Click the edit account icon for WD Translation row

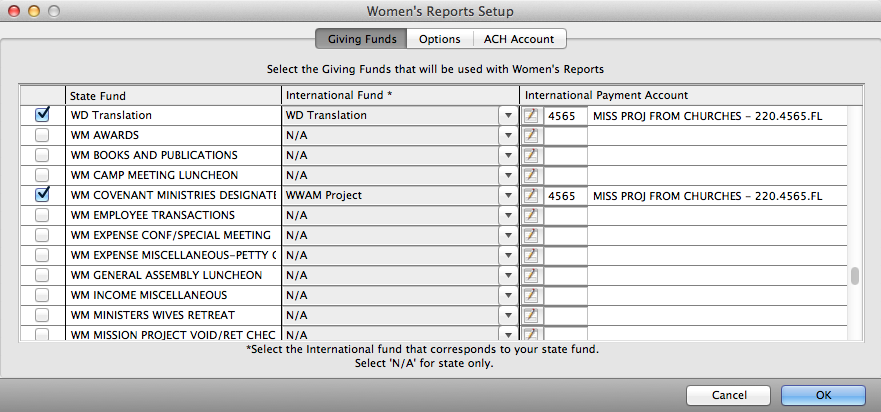point(531,116)
